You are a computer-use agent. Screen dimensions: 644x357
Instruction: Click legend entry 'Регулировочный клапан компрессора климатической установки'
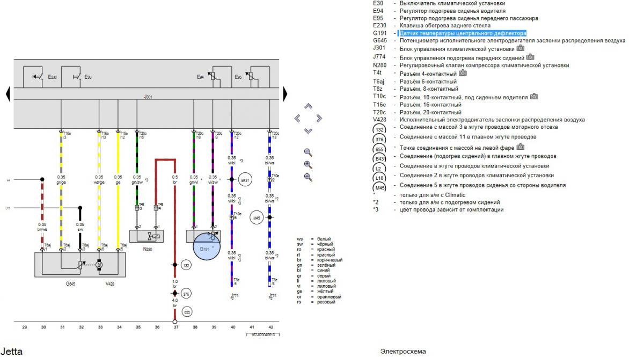pyautogui.click(x=484, y=65)
